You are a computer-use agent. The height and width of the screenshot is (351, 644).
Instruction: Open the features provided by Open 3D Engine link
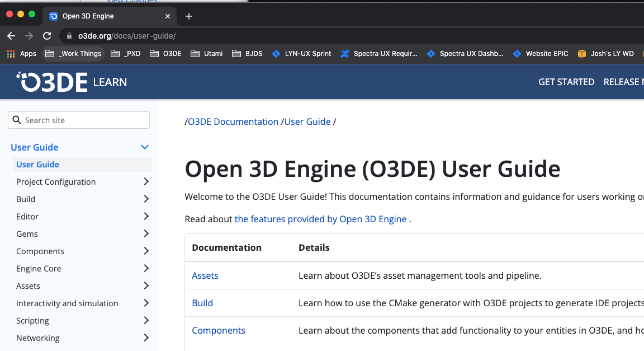point(320,219)
